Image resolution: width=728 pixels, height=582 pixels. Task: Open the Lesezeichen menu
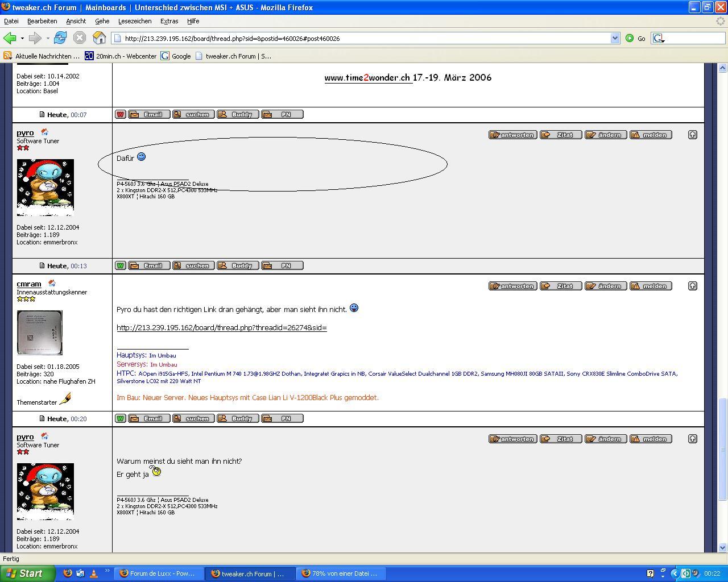pos(135,21)
